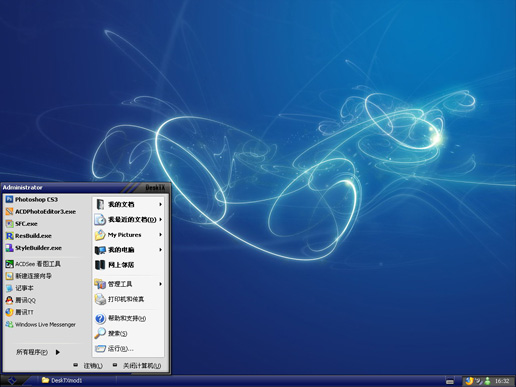Expand the 我的电脑 submenu arrow

tap(160, 250)
